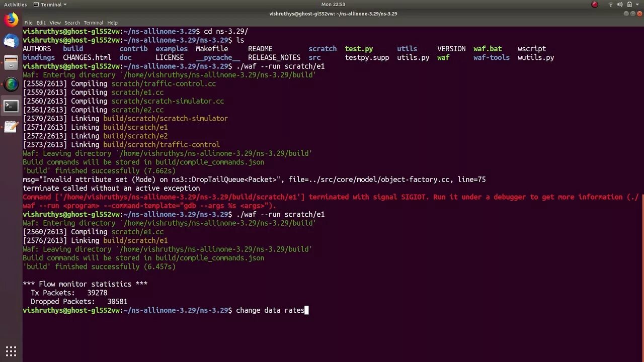The width and height of the screenshot is (644, 362).
Task: Click the 'waf-tools' directory name
Action: click(492, 57)
